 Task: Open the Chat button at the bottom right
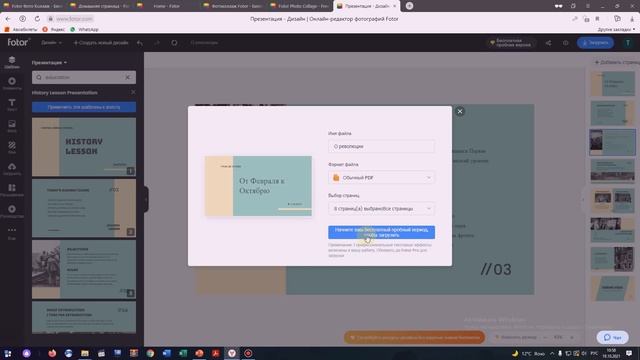[x=613, y=337]
